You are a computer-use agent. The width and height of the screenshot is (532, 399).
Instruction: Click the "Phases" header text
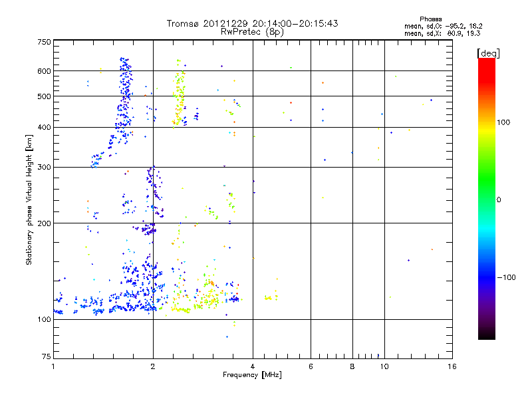pyautogui.click(x=430, y=19)
